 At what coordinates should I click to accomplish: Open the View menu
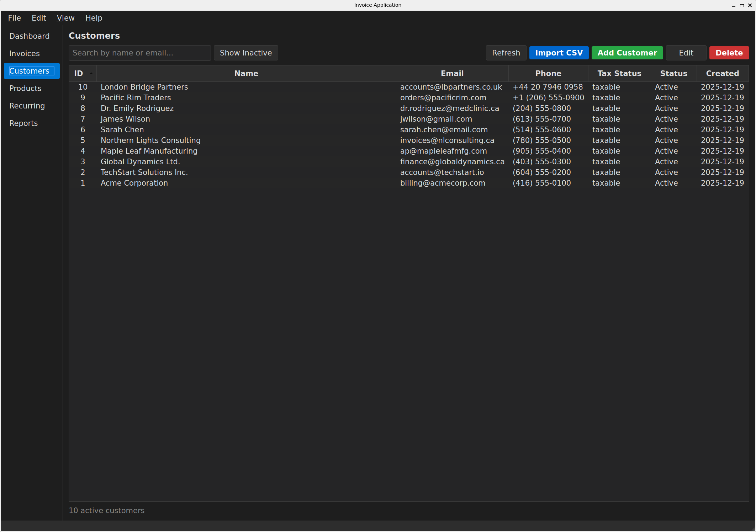click(x=65, y=18)
